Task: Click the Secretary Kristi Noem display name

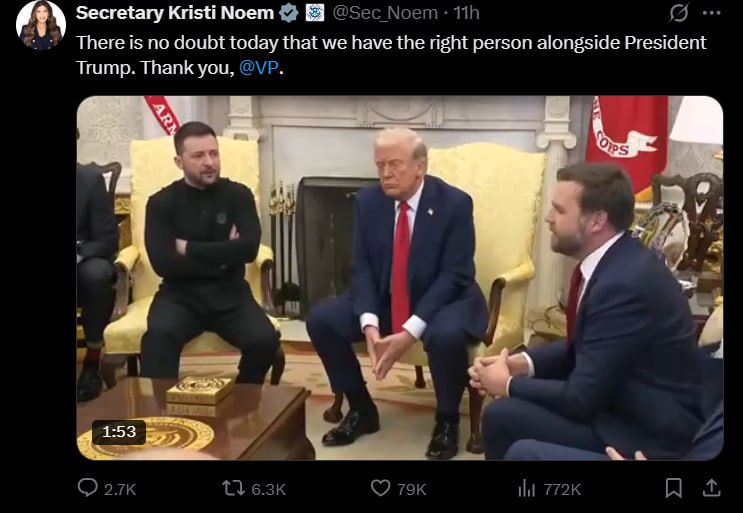Action: point(175,13)
